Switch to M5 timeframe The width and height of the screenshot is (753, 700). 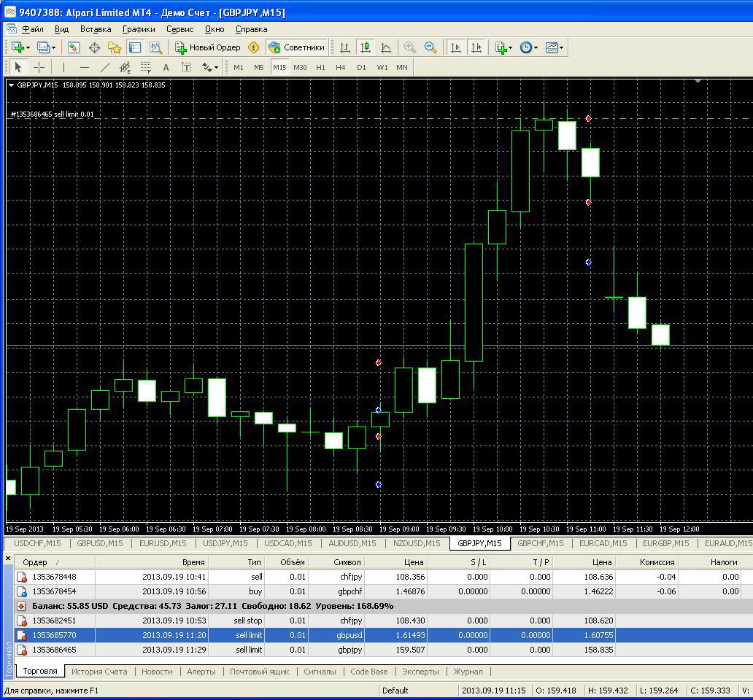pyautogui.click(x=259, y=68)
